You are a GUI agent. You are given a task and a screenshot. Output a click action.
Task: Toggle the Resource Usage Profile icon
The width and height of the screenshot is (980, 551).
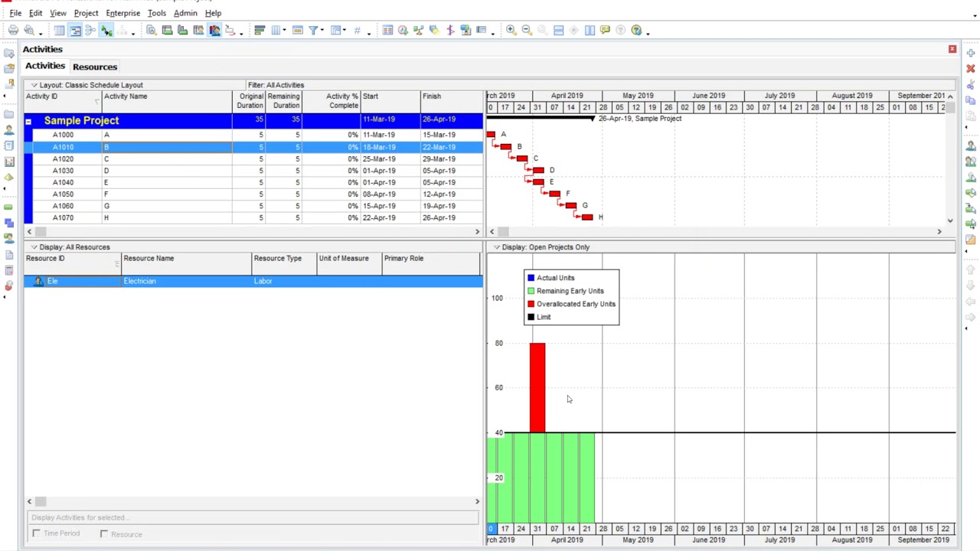(x=214, y=31)
